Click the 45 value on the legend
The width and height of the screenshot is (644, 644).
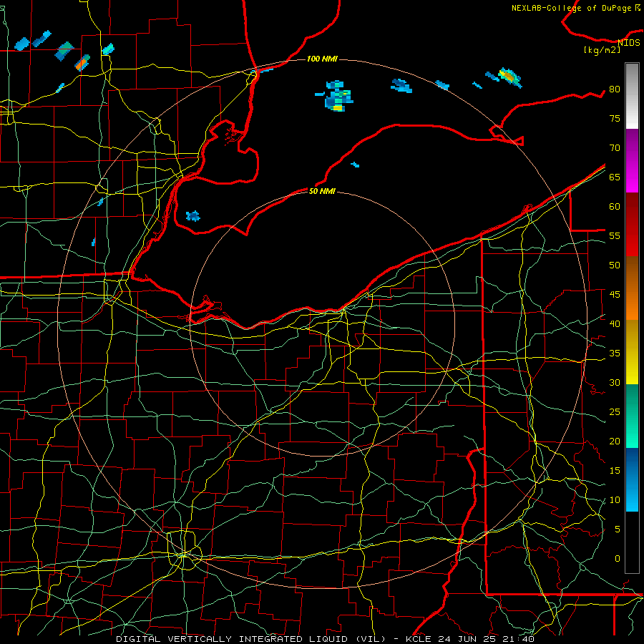coord(615,295)
